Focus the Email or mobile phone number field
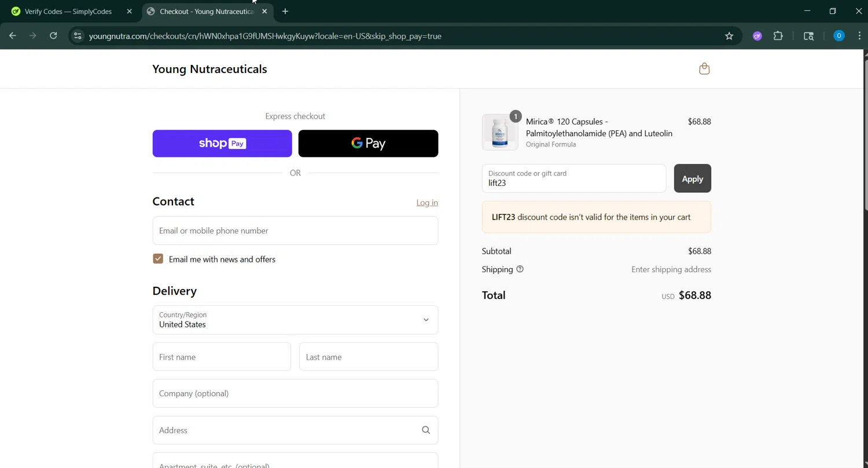The width and height of the screenshot is (868, 468). (x=295, y=231)
